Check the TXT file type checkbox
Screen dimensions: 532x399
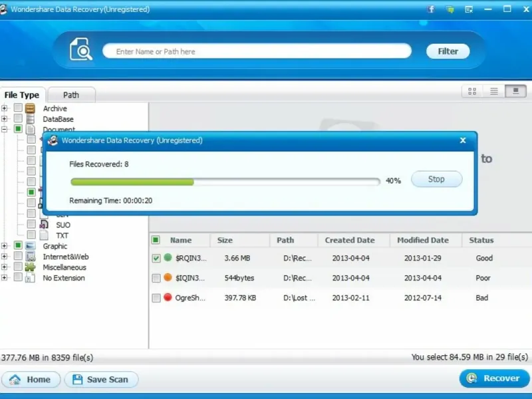[x=31, y=235]
